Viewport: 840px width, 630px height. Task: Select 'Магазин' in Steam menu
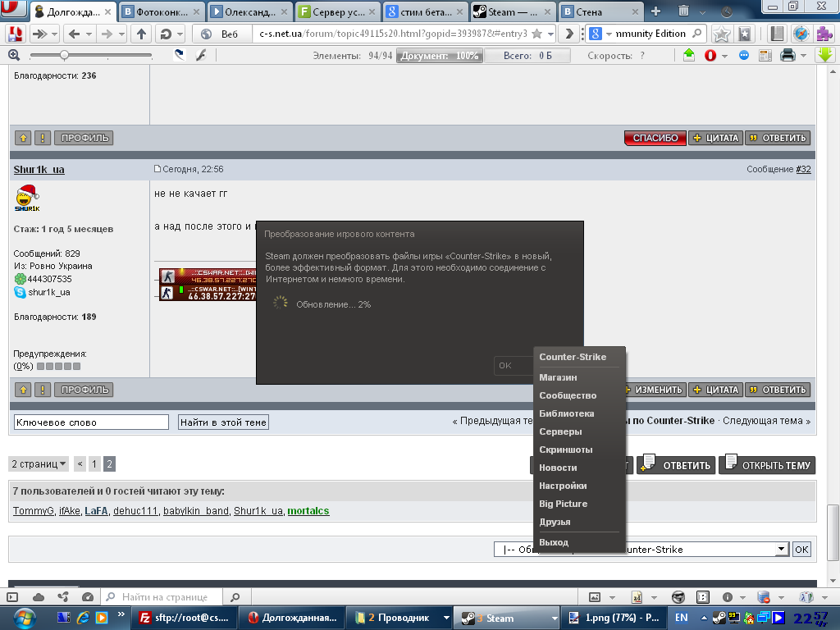point(558,377)
